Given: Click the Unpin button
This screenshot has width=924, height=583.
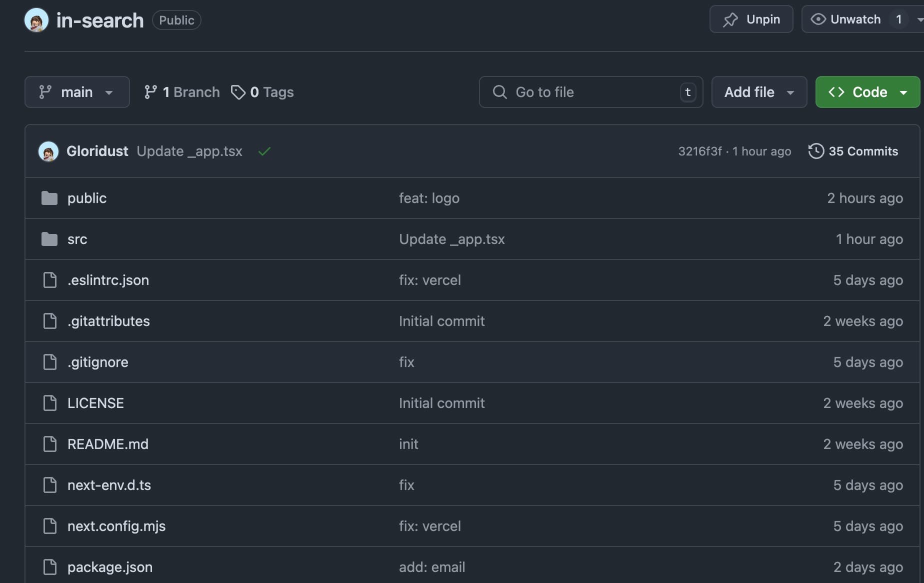Looking at the screenshot, I should pos(751,19).
